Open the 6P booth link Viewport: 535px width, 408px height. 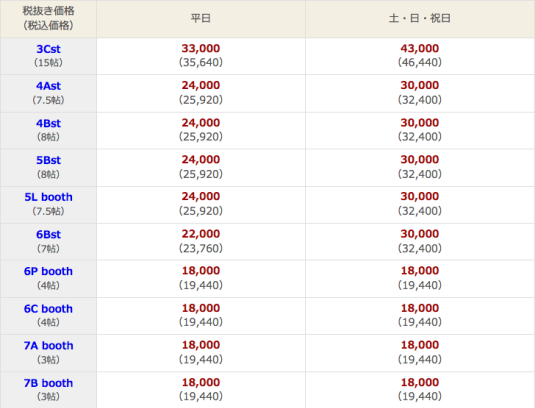tap(48, 272)
